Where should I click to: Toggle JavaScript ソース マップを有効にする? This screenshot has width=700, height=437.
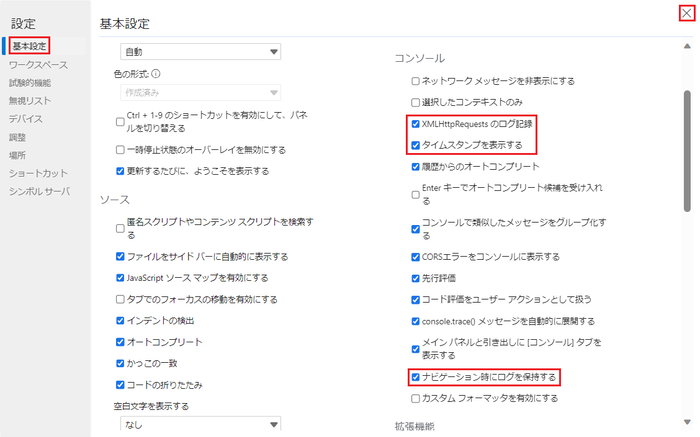click(120, 278)
